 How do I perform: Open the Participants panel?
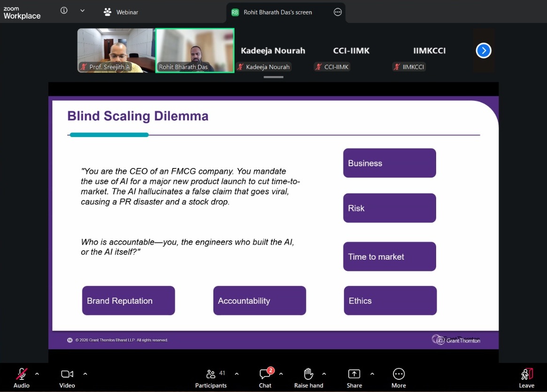[x=211, y=378]
